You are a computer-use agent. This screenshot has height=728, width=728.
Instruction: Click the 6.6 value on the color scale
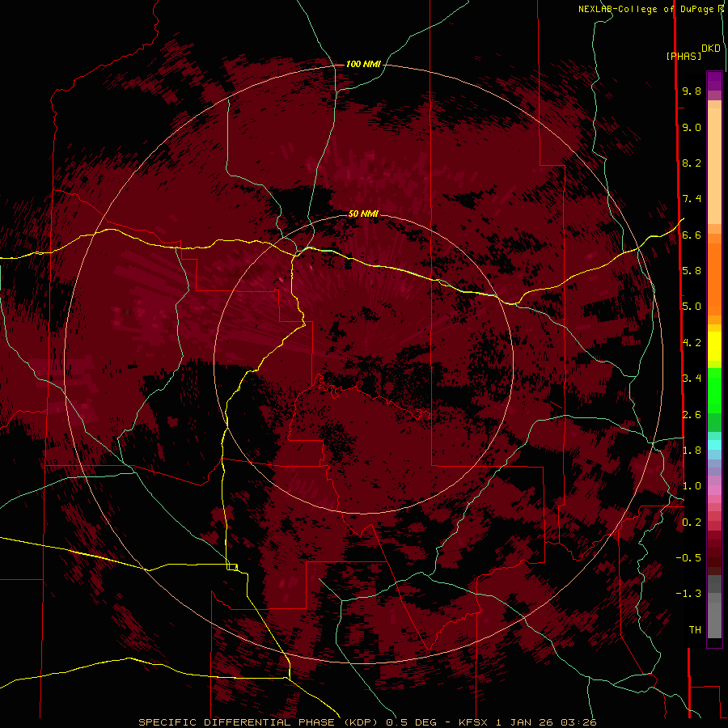(x=692, y=235)
